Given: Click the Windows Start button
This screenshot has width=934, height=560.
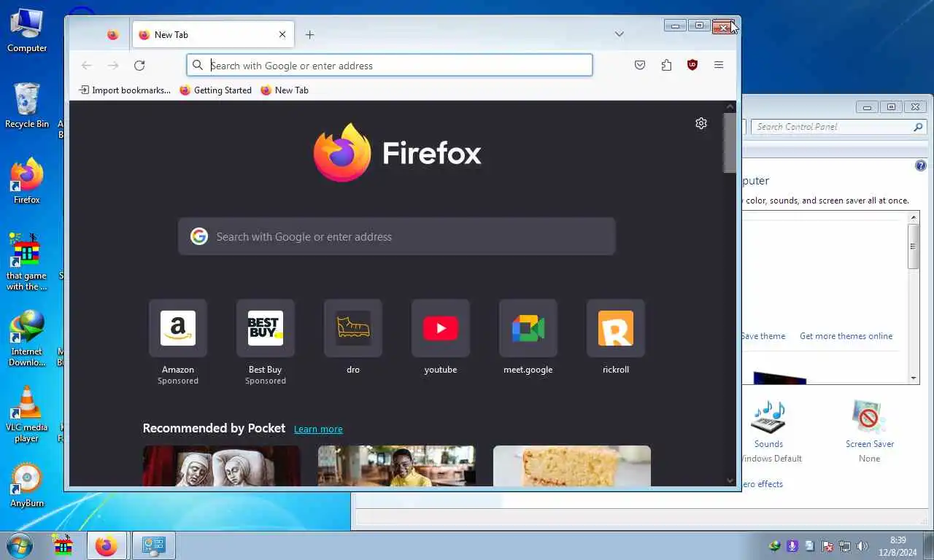Looking at the screenshot, I should 19,545.
